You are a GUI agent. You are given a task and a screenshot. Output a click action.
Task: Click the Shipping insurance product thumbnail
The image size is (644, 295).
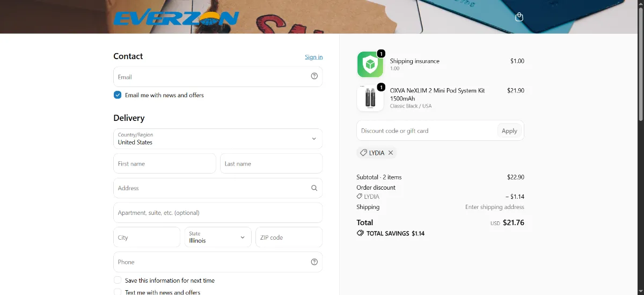pyautogui.click(x=370, y=64)
